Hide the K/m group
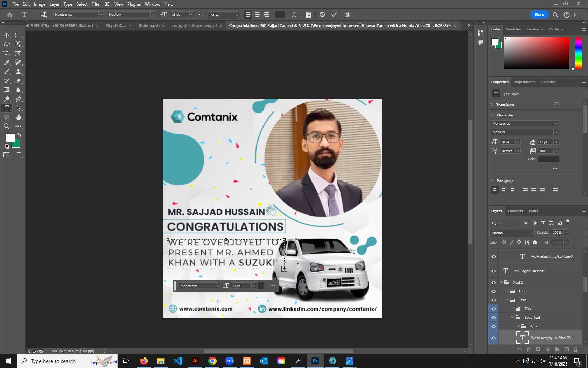Viewport: 588px width, 368px height. click(493, 326)
